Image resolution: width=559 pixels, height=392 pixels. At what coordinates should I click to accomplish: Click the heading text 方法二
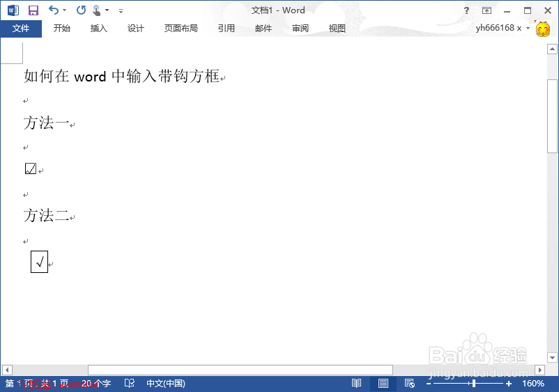click(x=46, y=215)
